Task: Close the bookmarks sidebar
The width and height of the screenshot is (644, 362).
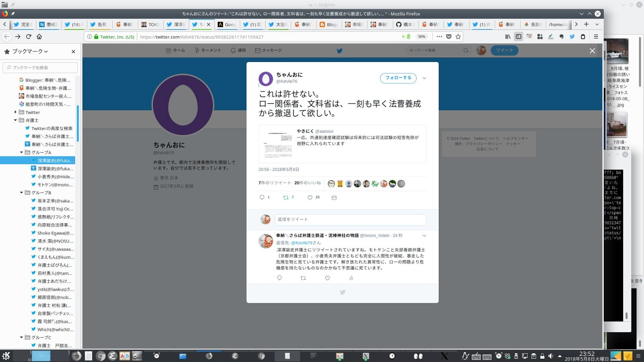Action: pos(73,51)
